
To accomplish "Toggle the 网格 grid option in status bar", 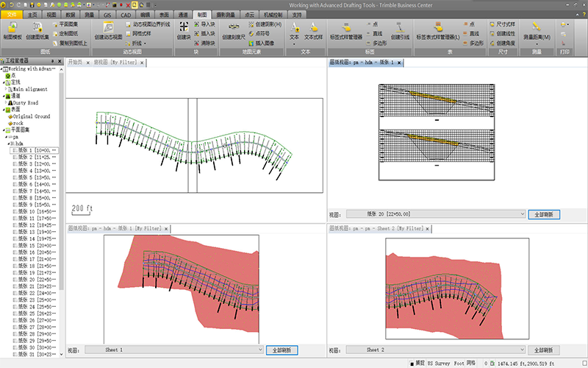I will 470,363.
